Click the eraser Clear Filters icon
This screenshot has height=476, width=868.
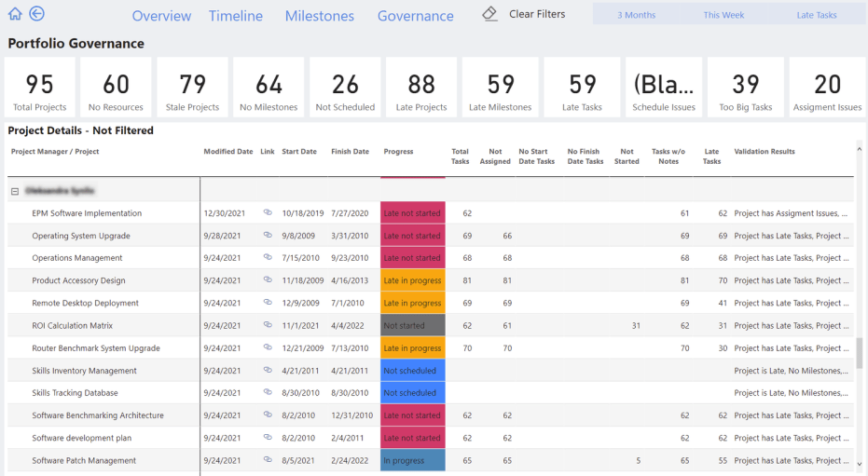[x=489, y=14]
